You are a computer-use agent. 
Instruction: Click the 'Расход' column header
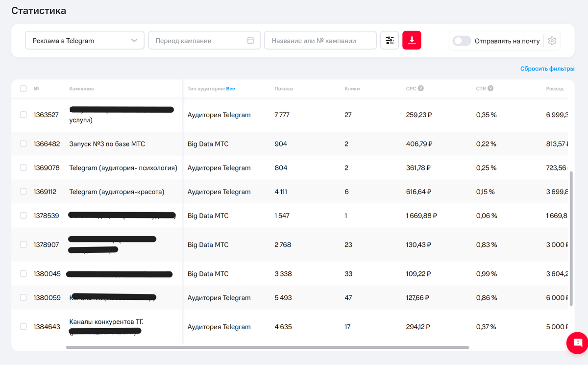[x=555, y=89]
